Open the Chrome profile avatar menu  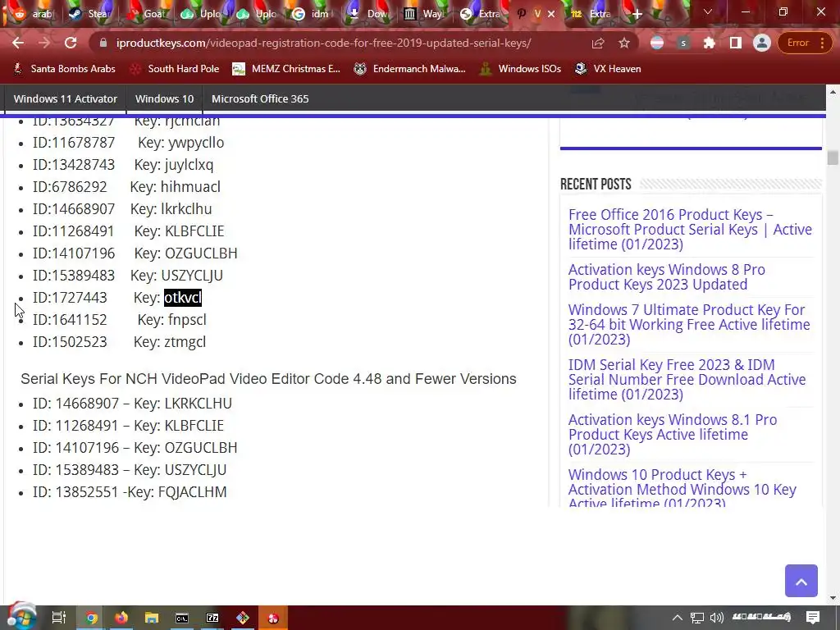(761, 43)
